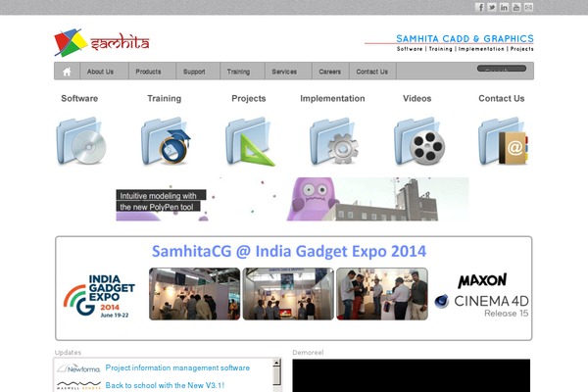
Task: Open the LinkedIn social icon
Action: pyautogui.click(x=504, y=7)
